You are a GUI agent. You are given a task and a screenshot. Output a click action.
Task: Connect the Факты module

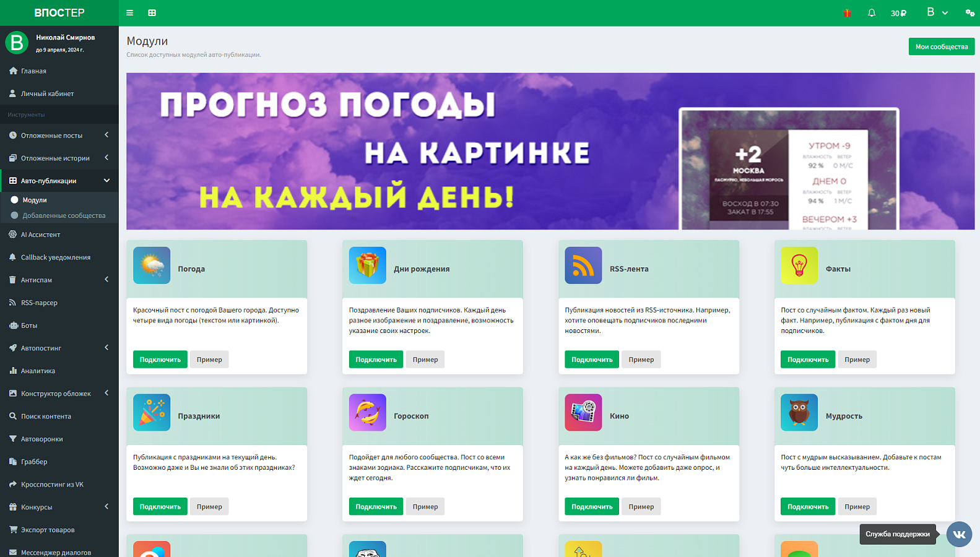click(x=808, y=360)
